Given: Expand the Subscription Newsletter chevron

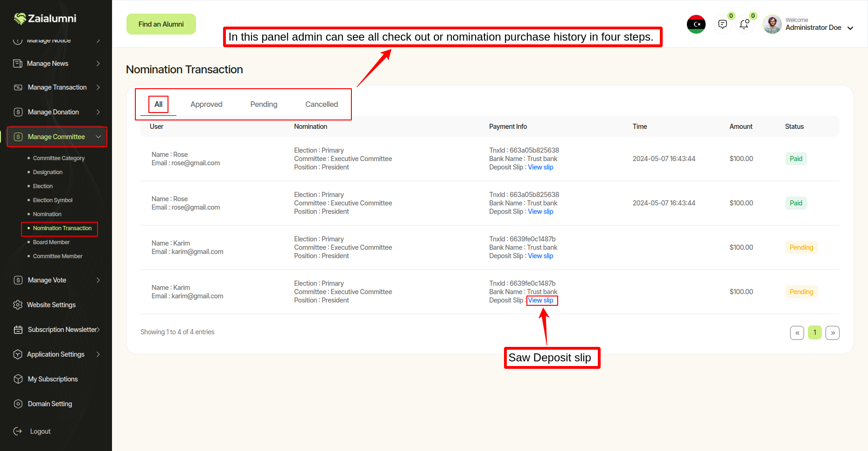Looking at the screenshot, I should point(98,330).
